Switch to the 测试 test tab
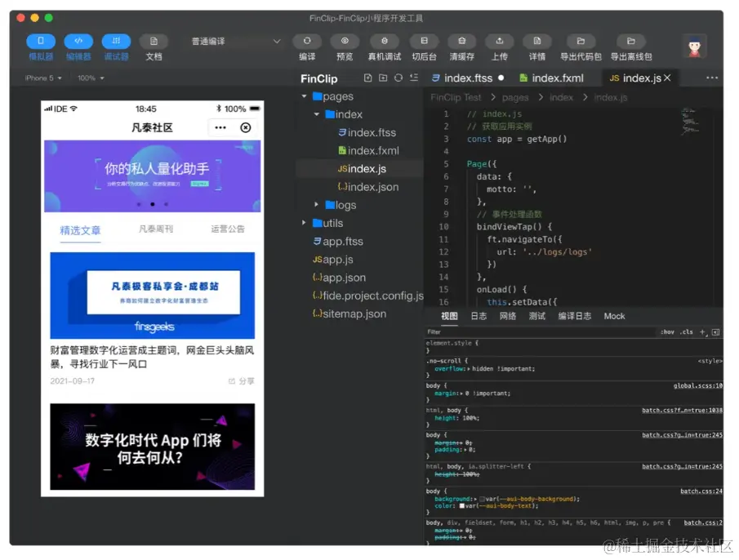The image size is (739, 560). coord(536,317)
